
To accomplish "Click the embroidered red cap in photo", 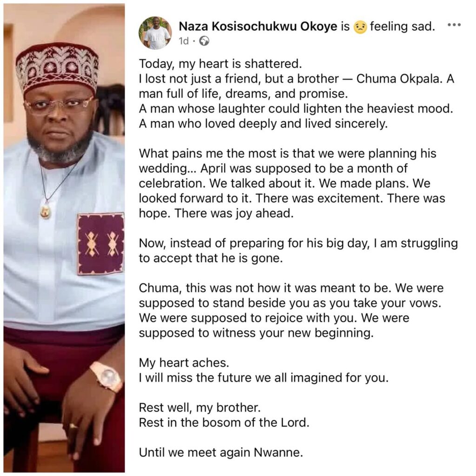I will 57,66.
